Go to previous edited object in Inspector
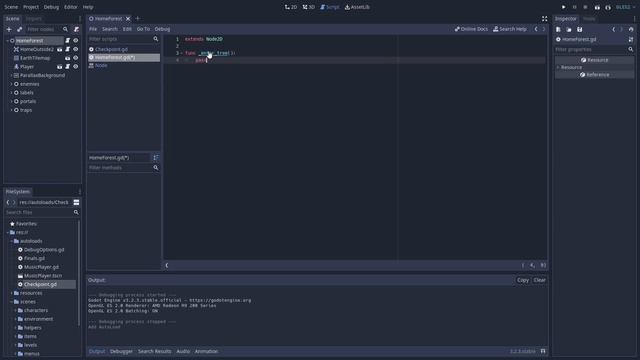 coord(613,29)
